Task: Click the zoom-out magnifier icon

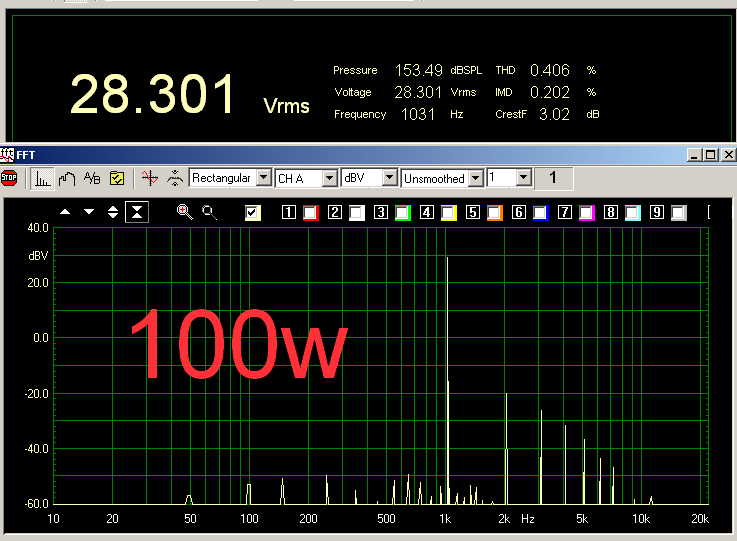Action: [209, 211]
